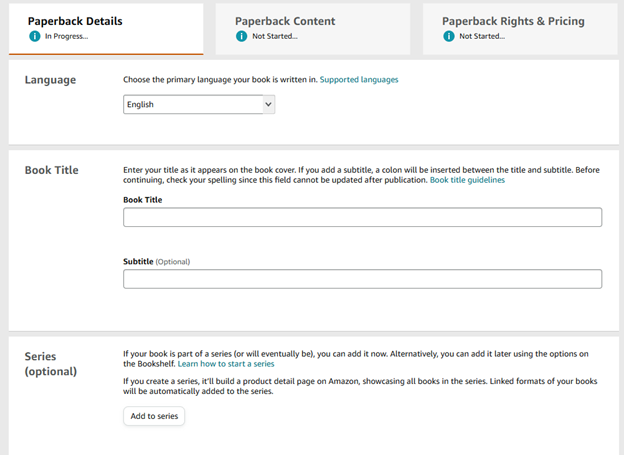Click the Subtitle input field
This screenshot has width=624, height=455.
[x=363, y=279]
